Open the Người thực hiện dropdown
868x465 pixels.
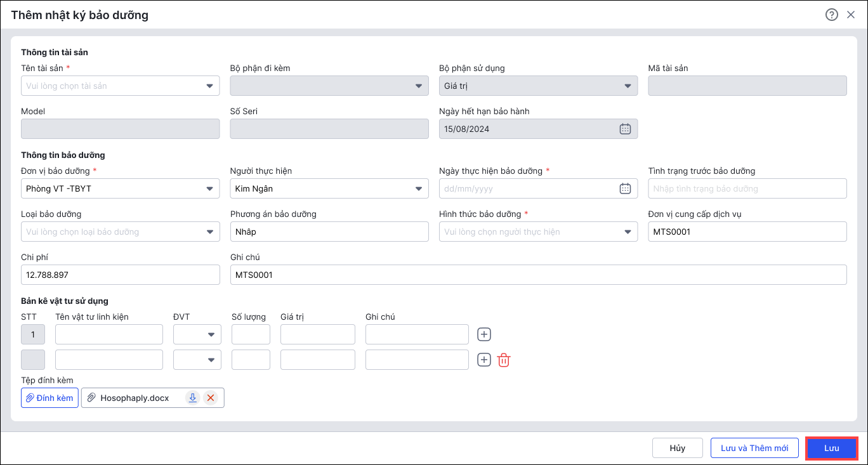click(418, 188)
